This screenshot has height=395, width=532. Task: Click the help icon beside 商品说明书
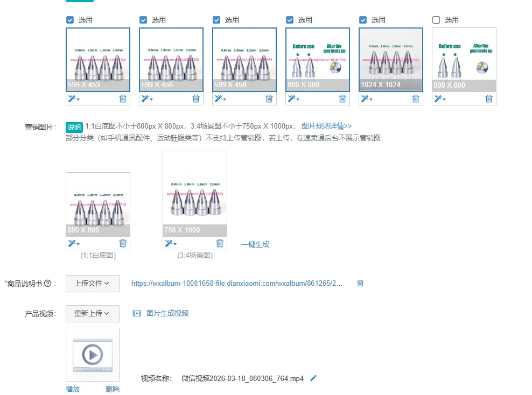click(48, 283)
